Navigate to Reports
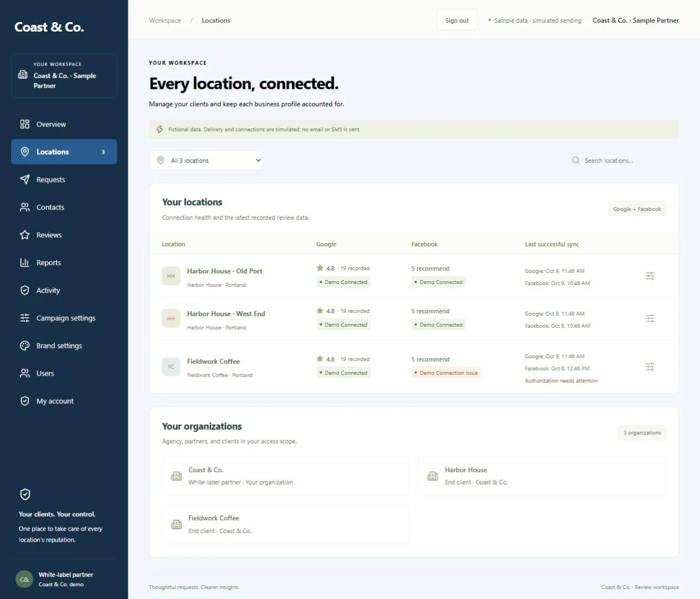700x599 pixels. coord(64,263)
